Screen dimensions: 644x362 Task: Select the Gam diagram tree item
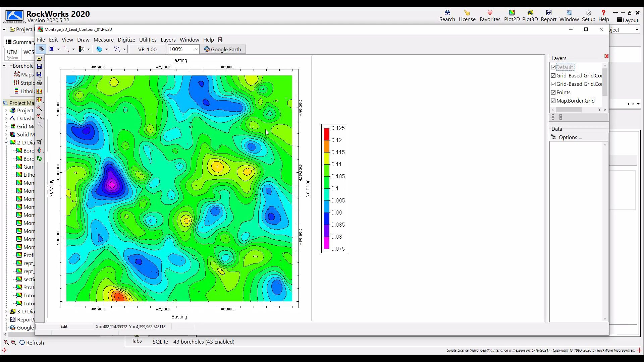[x=25, y=167]
